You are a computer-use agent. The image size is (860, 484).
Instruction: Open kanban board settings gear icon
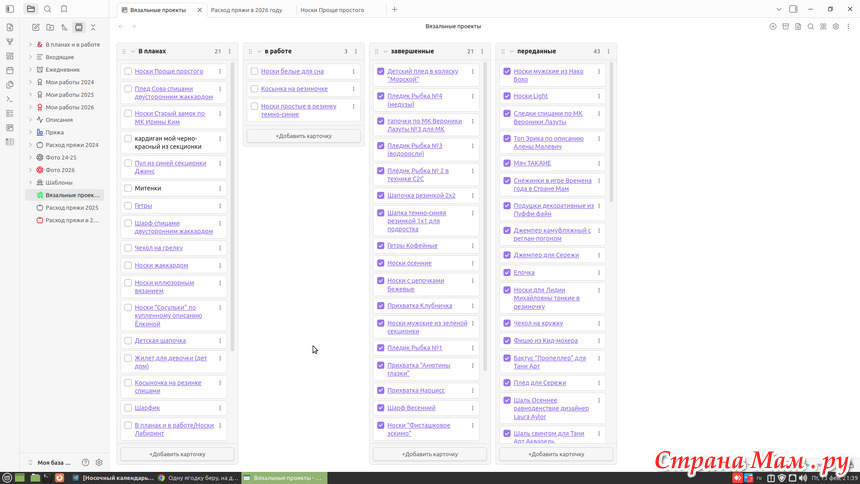(x=836, y=26)
